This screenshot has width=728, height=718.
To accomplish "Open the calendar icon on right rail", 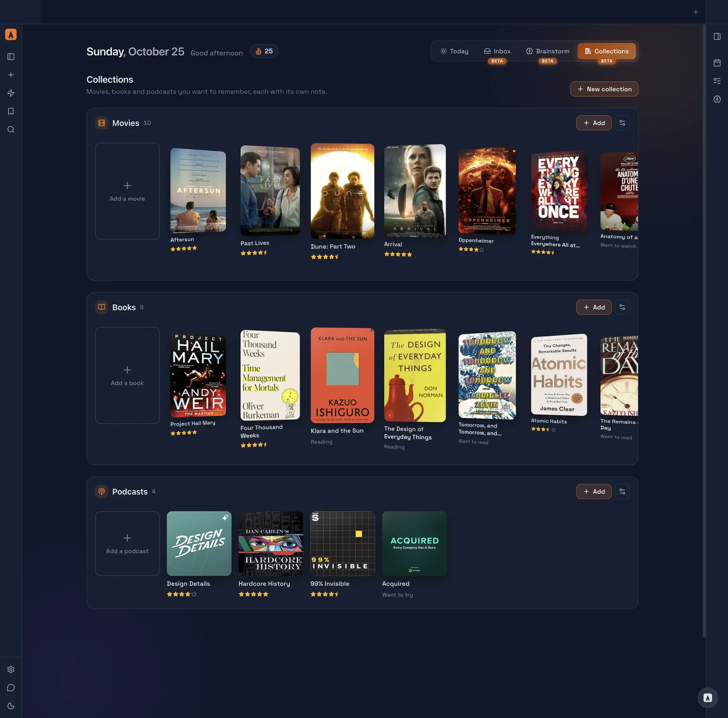I will pyautogui.click(x=717, y=63).
